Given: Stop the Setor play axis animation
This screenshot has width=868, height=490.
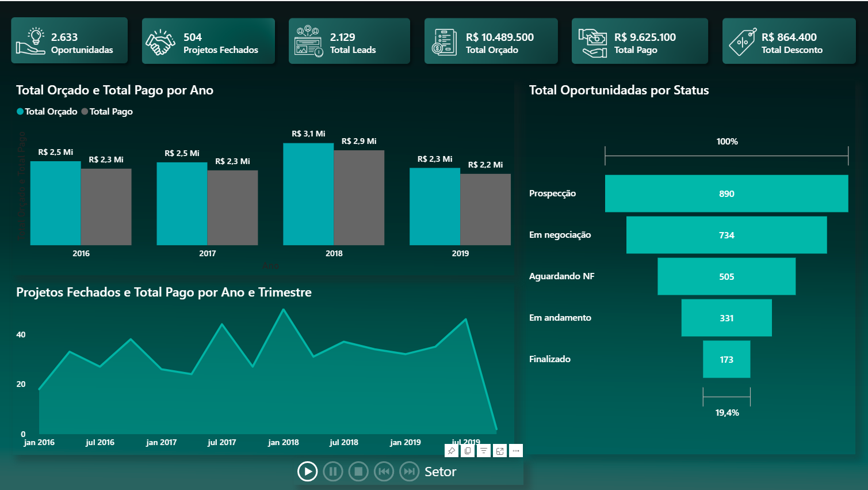Looking at the screenshot, I should tap(358, 471).
